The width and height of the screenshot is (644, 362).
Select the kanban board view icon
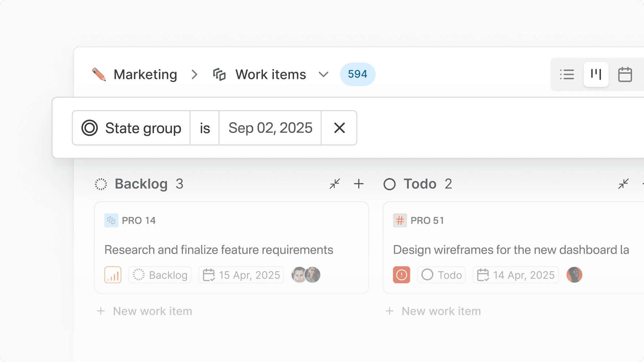596,75
